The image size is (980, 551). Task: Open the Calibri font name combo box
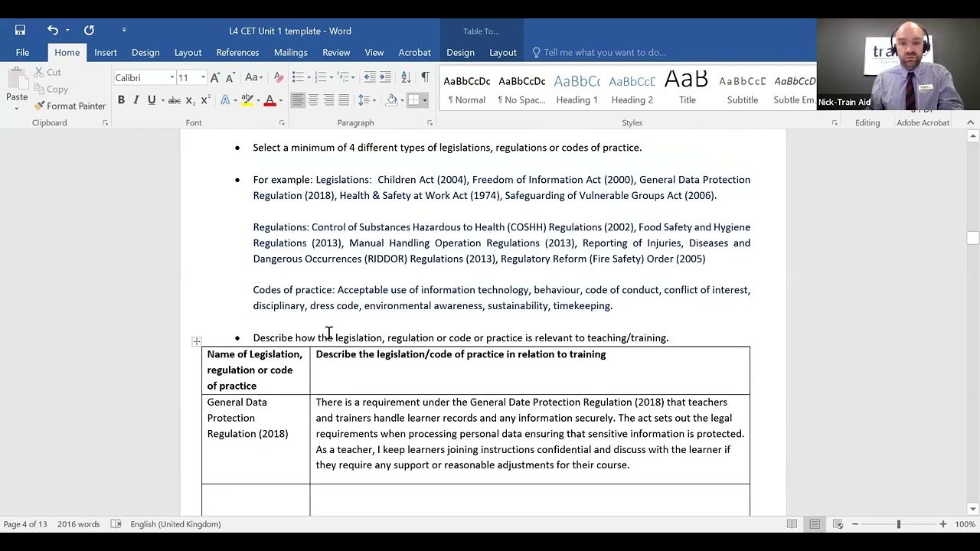(x=145, y=77)
